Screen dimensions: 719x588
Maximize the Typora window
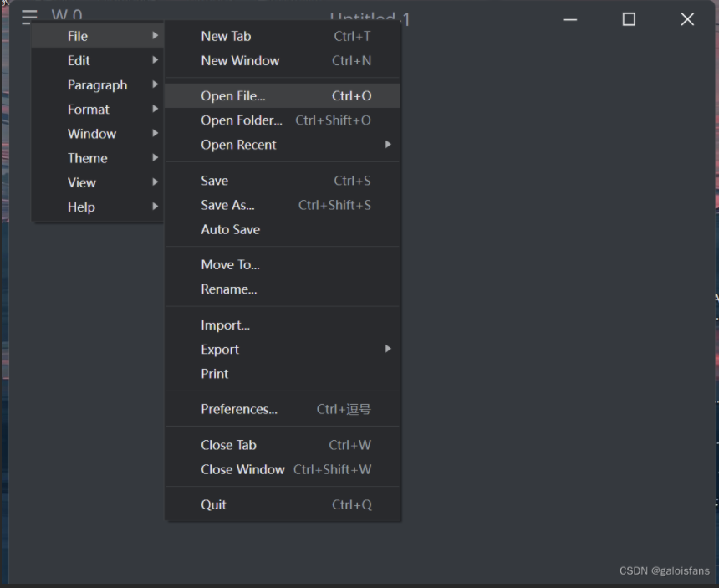pyautogui.click(x=629, y=19)
